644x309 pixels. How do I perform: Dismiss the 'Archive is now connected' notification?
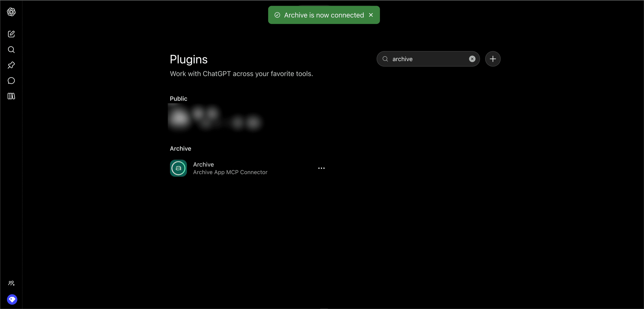(x=371, y=15)
